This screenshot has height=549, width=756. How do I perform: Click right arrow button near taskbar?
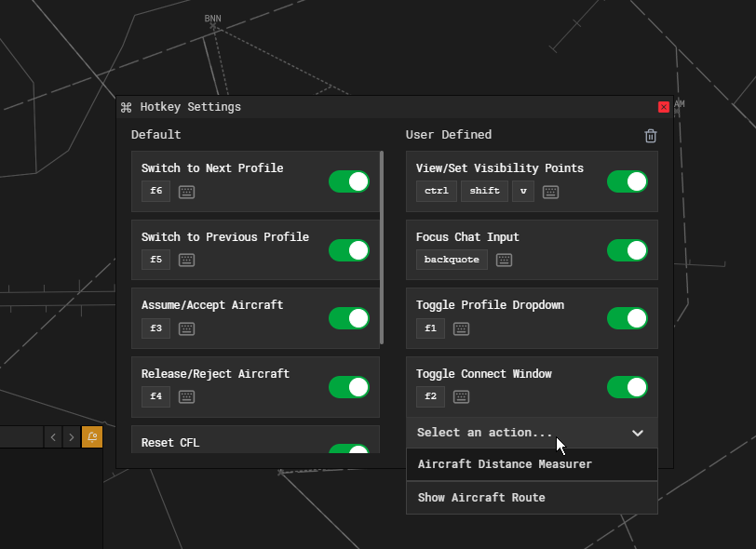[x=72, y=436]
